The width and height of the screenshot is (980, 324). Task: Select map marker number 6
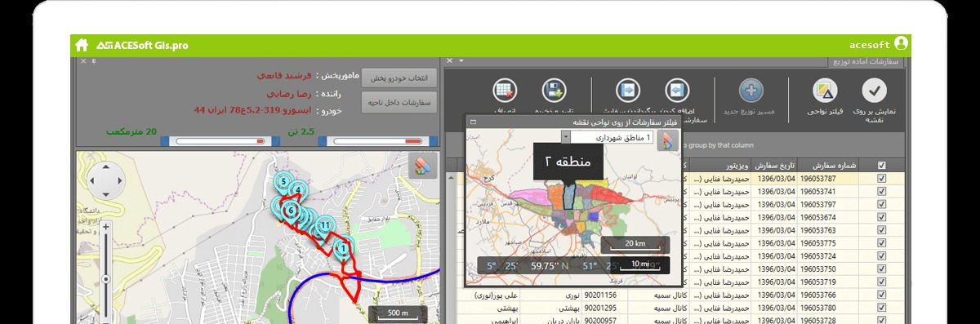pos(290,210)
